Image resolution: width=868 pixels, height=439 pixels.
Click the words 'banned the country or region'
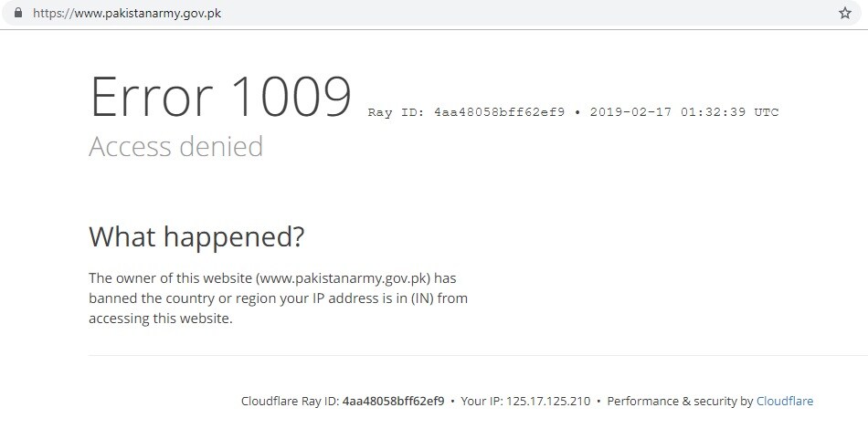click(161, 298)
